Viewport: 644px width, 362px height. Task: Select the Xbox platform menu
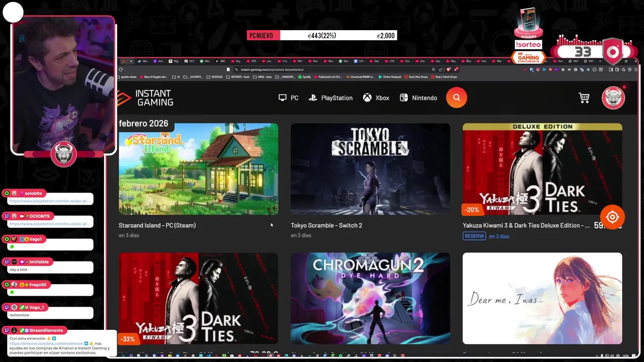tap(376, 98)
